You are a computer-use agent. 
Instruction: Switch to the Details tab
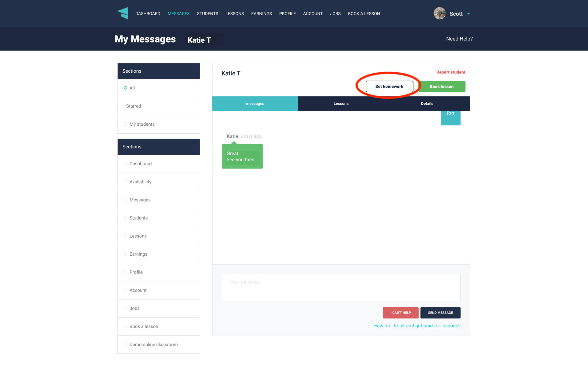427,104
